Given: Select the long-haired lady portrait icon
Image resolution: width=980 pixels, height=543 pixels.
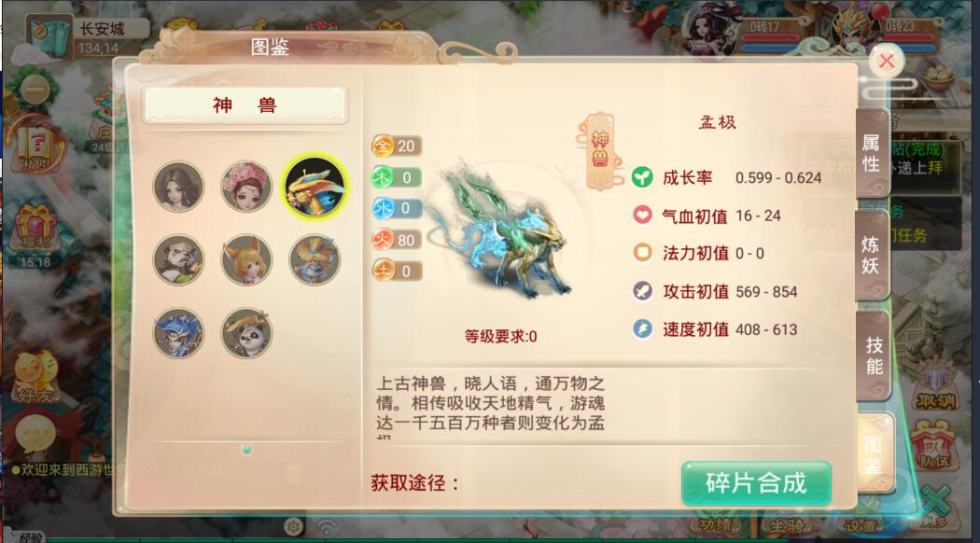Looking at the screenshot, I should [179, 187].
